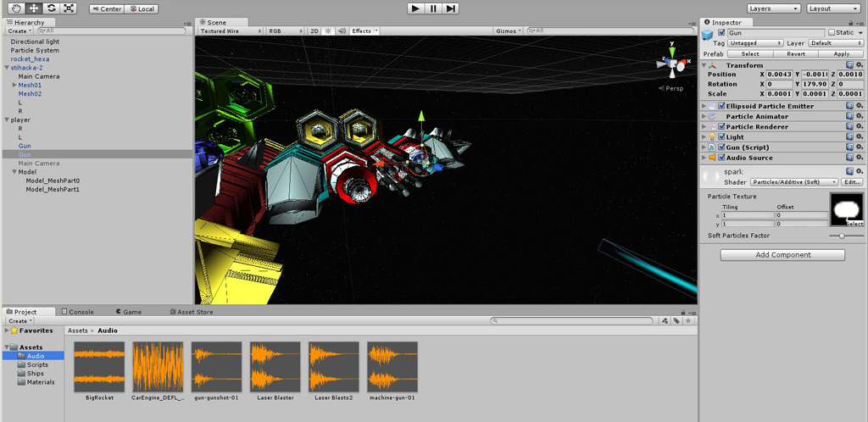Toggle Center pivot mode button
The image size is (868, 422).
(106, 8)
